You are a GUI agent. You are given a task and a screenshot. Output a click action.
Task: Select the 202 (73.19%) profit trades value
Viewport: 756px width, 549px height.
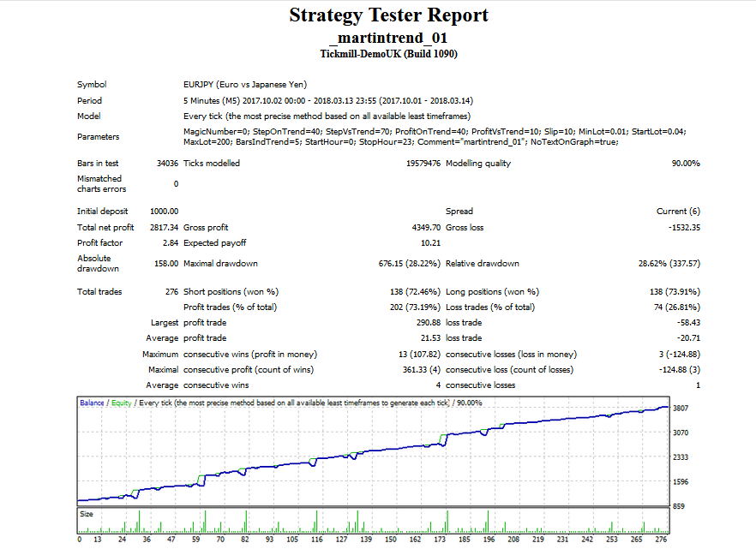tap(415, 307)
